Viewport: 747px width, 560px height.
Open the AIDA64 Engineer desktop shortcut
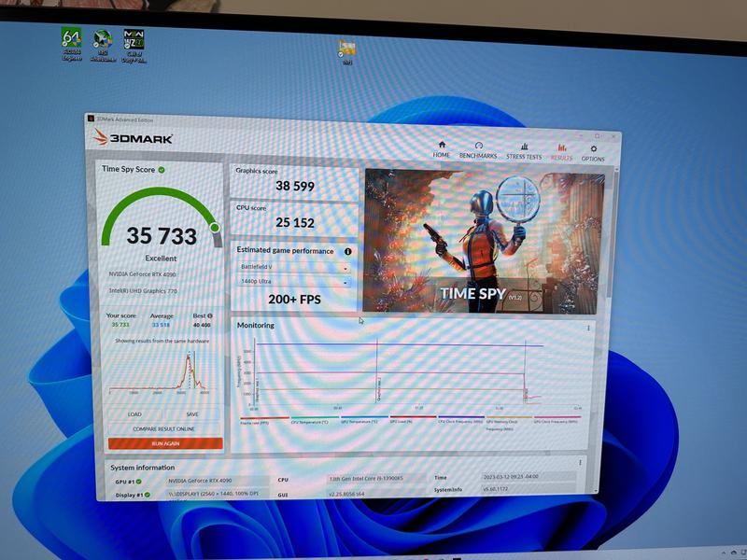tap(72, 44)
